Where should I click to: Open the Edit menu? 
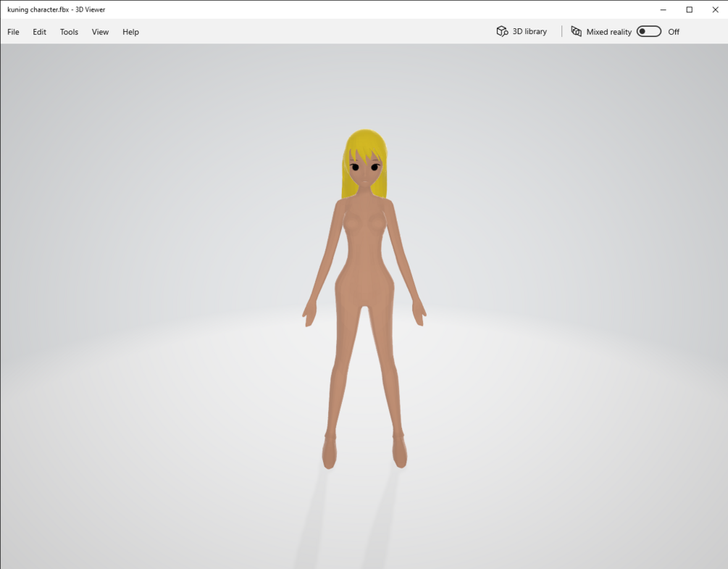(39, 32)
